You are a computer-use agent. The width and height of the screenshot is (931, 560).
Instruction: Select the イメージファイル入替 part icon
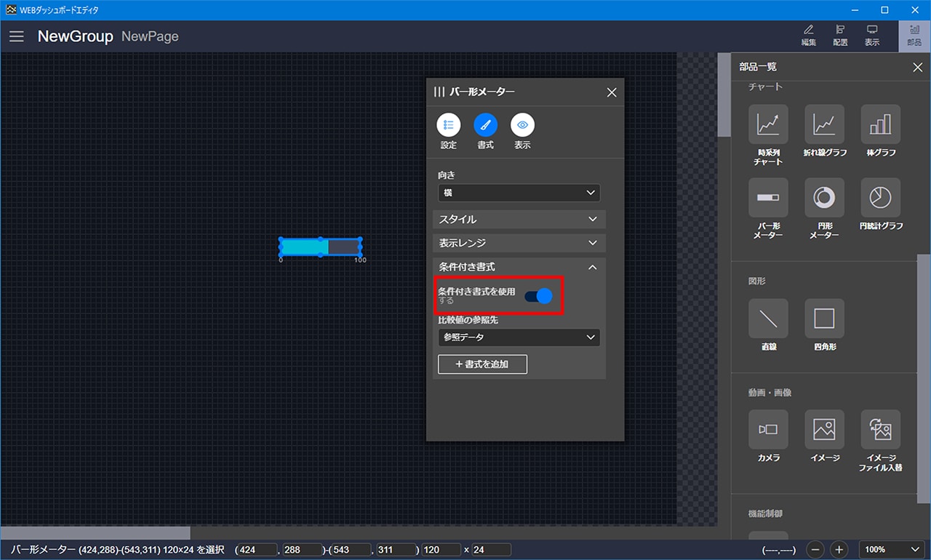[x=880, y=430]
